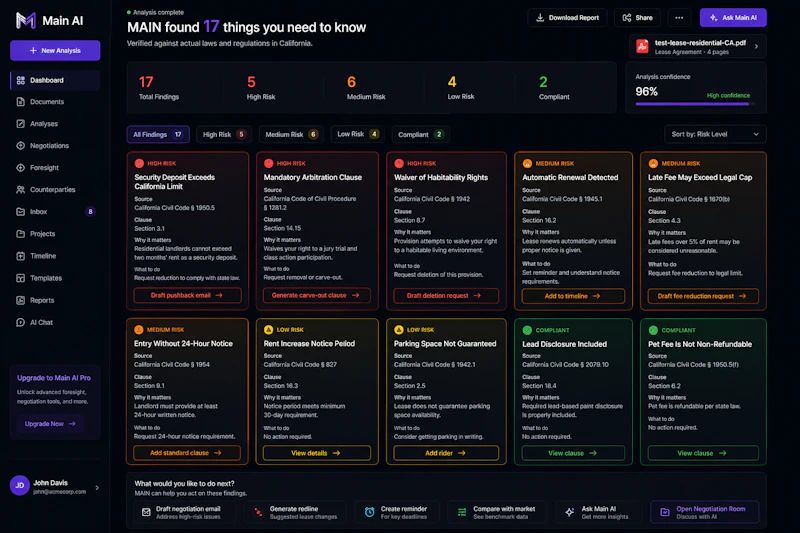Start a New Analysis
Viewport: 800px width, 533px height.
coord(55,50)
